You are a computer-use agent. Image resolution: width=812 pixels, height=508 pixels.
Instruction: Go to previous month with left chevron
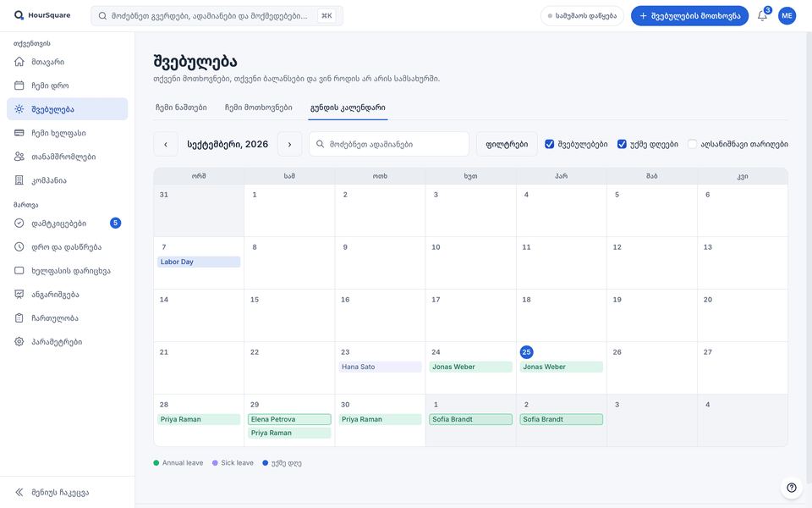tap(166, 144)
